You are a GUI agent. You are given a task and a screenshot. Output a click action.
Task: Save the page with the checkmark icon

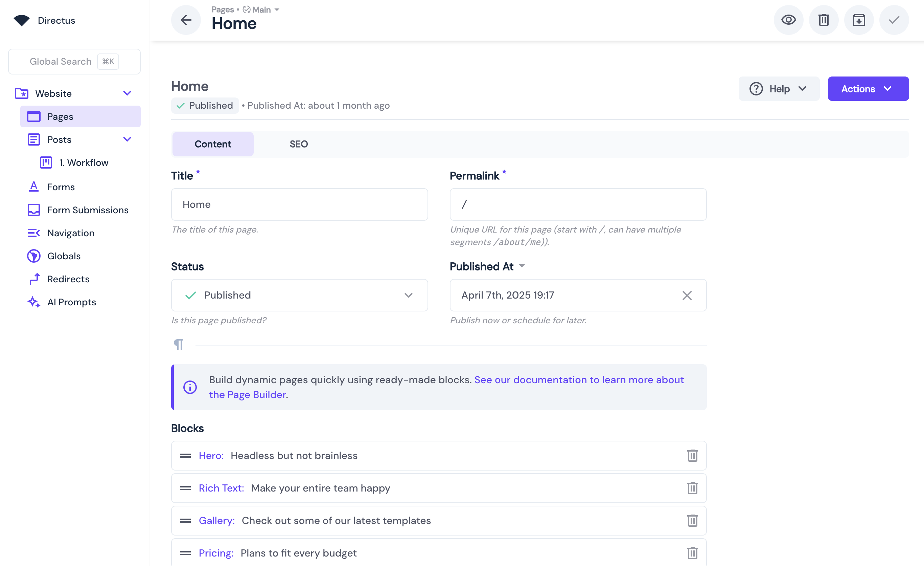[x=894, y=20]
